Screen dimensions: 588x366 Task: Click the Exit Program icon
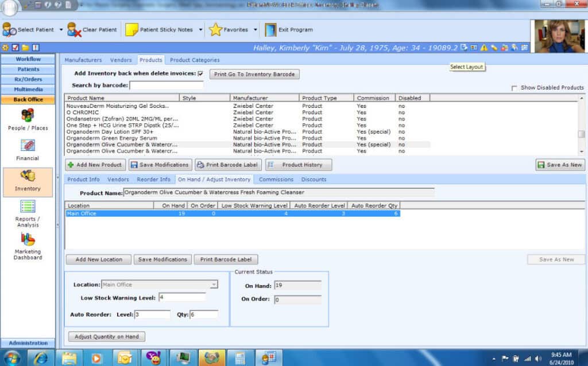click(x=270, y=30)
